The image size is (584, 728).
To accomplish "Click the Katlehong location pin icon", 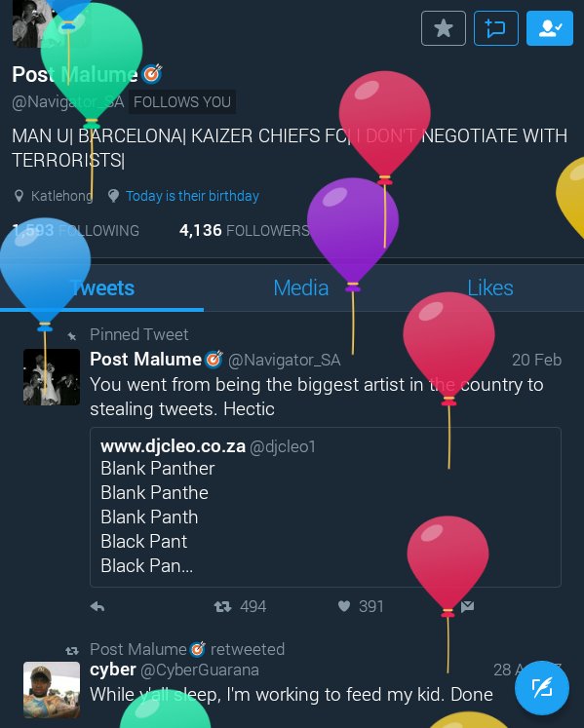I will coord(19,196).
